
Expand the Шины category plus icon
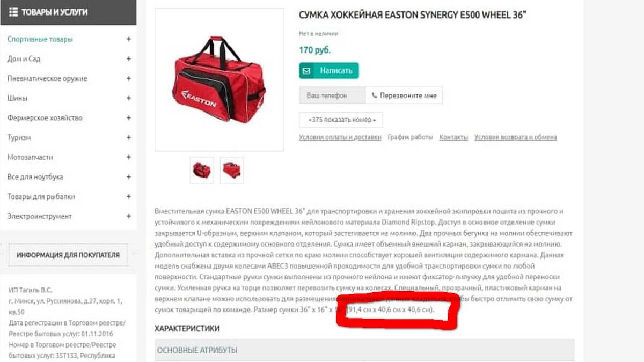tap(128, 98)
